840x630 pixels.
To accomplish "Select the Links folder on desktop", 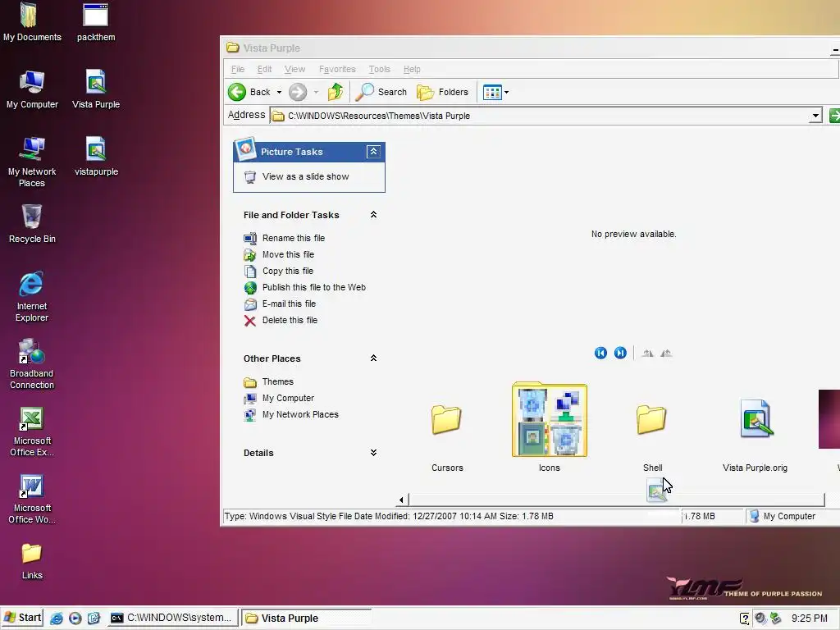I will coord(32,561).
